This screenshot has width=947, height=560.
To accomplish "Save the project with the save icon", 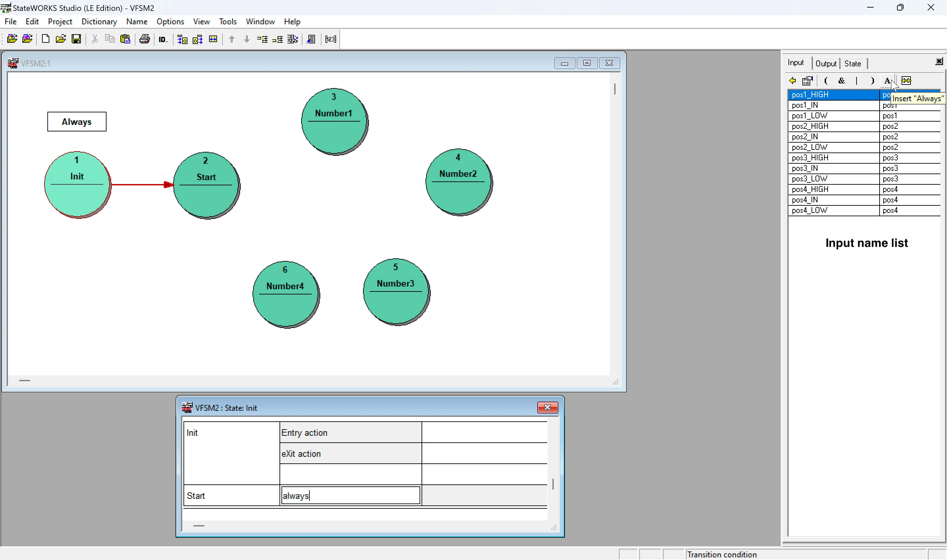I will [x=77, y=39].
